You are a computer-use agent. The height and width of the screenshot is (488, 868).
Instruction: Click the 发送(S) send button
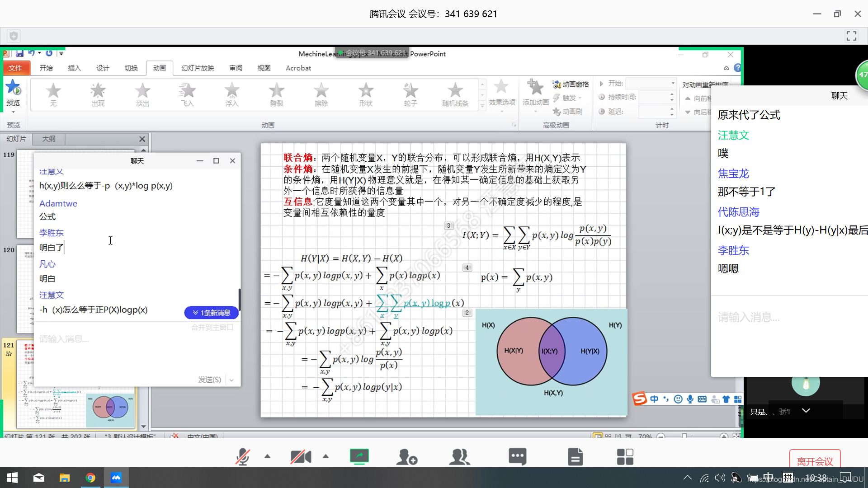point(209,380)
